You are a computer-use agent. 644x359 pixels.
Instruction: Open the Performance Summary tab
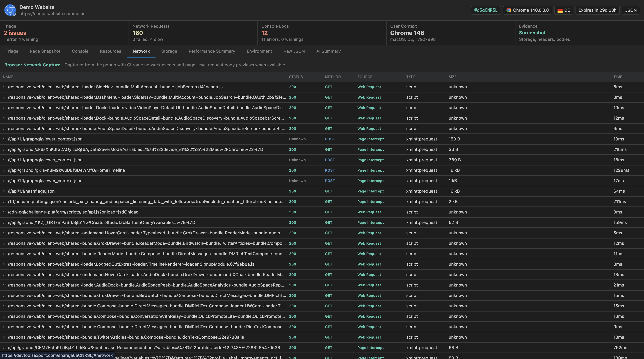tap(212, 51)
